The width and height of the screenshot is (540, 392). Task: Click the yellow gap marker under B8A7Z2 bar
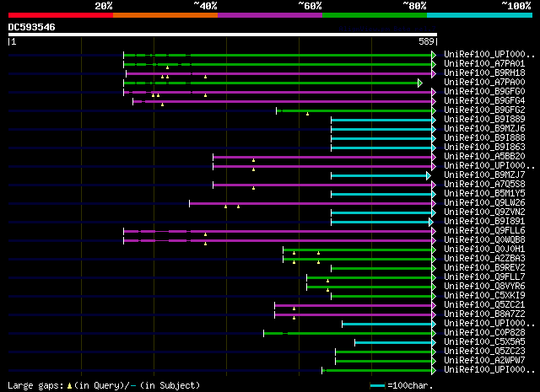tap(294, 318)
